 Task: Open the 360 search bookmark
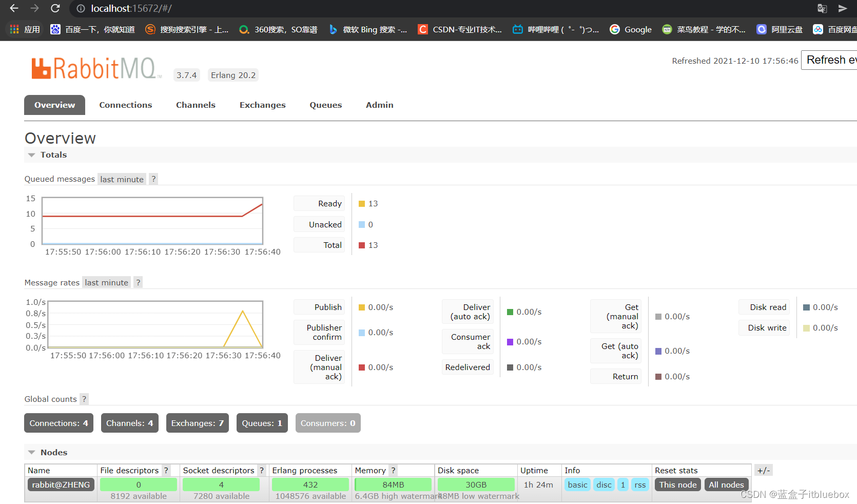click(278, 29)
